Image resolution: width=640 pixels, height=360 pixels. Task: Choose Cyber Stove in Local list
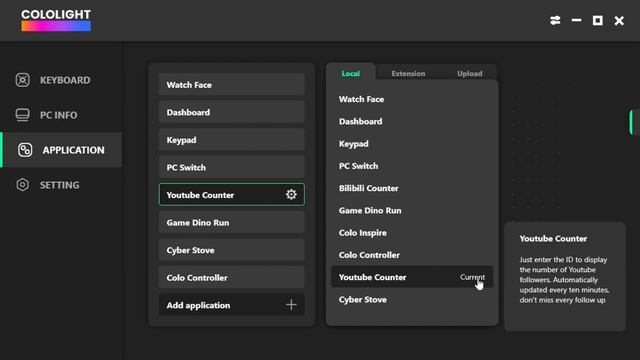(x=412, y=299)
